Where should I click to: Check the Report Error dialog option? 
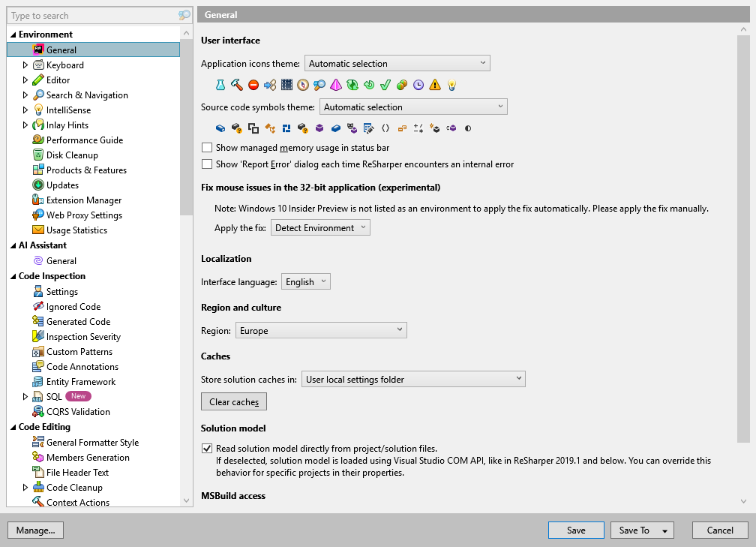207,164
